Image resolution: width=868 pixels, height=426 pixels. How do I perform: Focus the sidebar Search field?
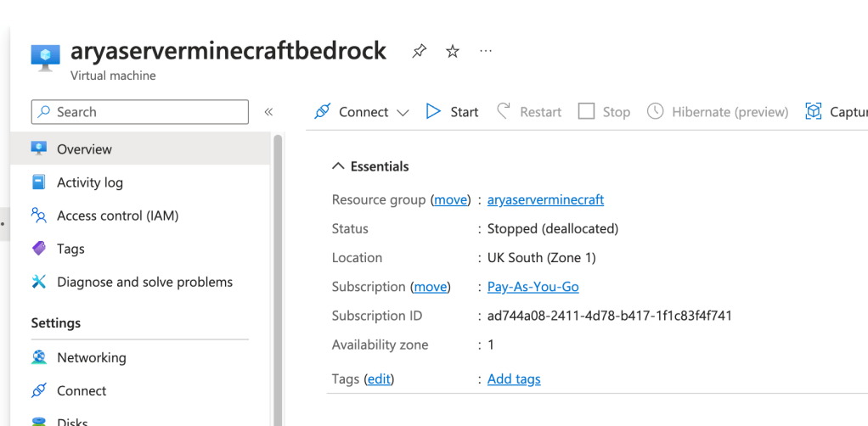pyautogui.click(x=140, y=112)
